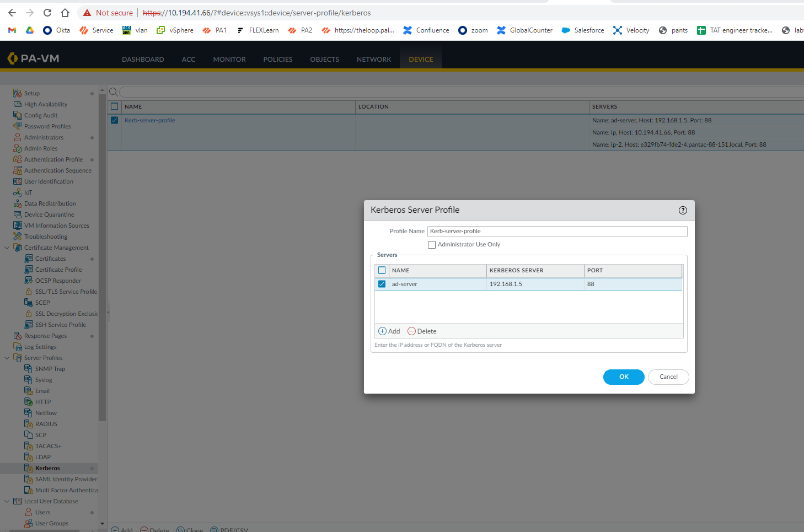The height and width of the screenshot is (532, 804).
Task: Click the Setup icon in the sidebar
Action: pos(18,93)
